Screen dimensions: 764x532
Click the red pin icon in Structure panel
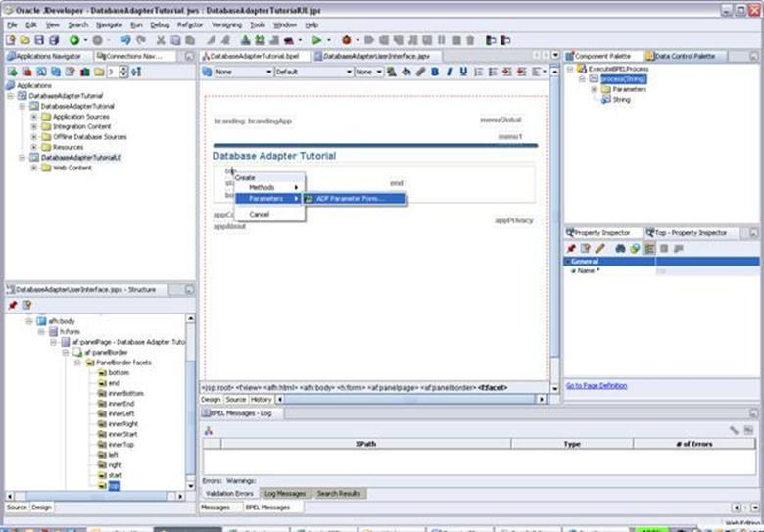click(13, 305)
